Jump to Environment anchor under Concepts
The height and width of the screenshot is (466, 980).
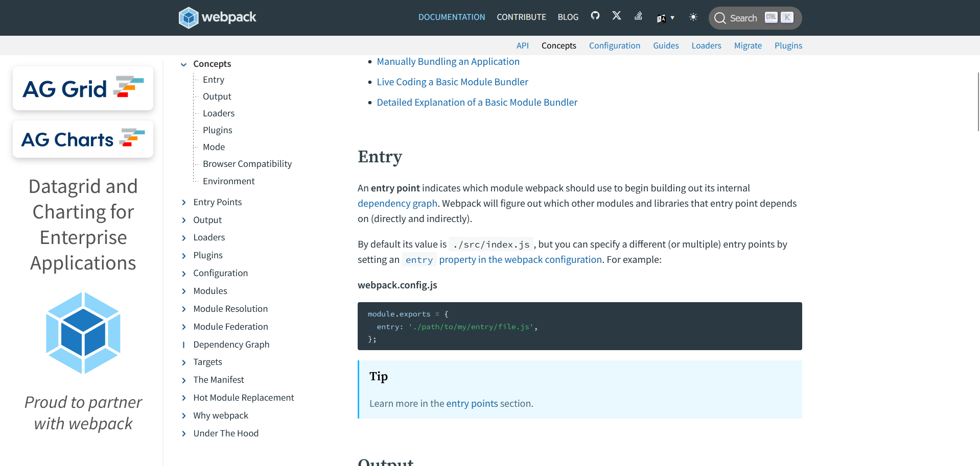click(x=228, y=181)
